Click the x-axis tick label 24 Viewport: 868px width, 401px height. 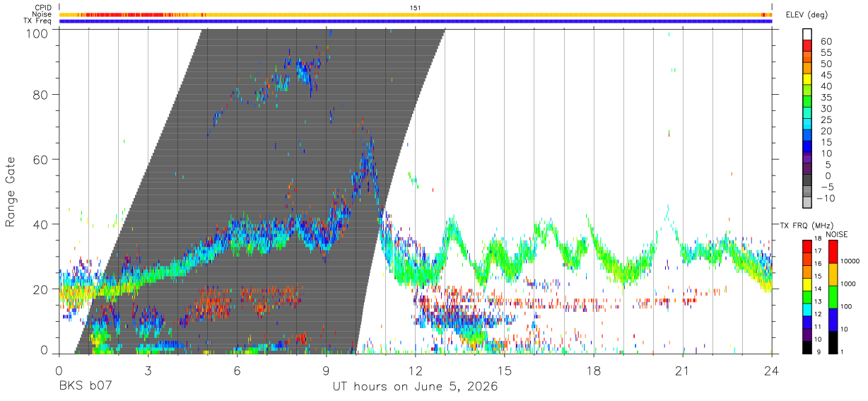pos(772,371)
